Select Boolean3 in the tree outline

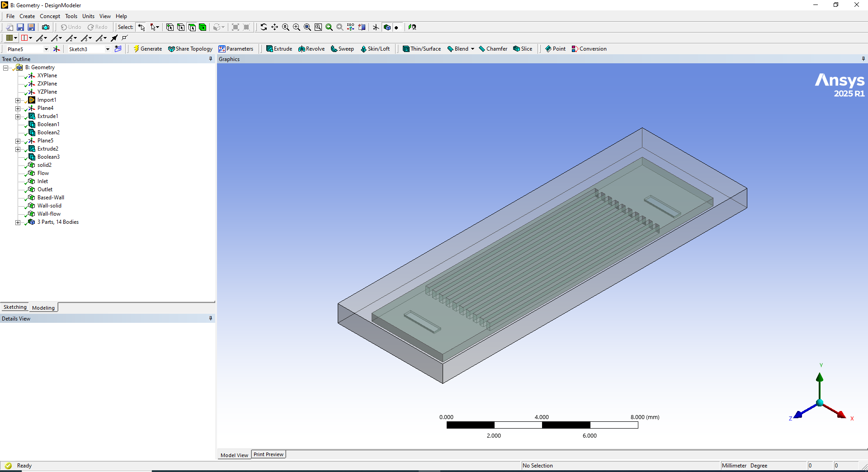click(x=48, y=157)
